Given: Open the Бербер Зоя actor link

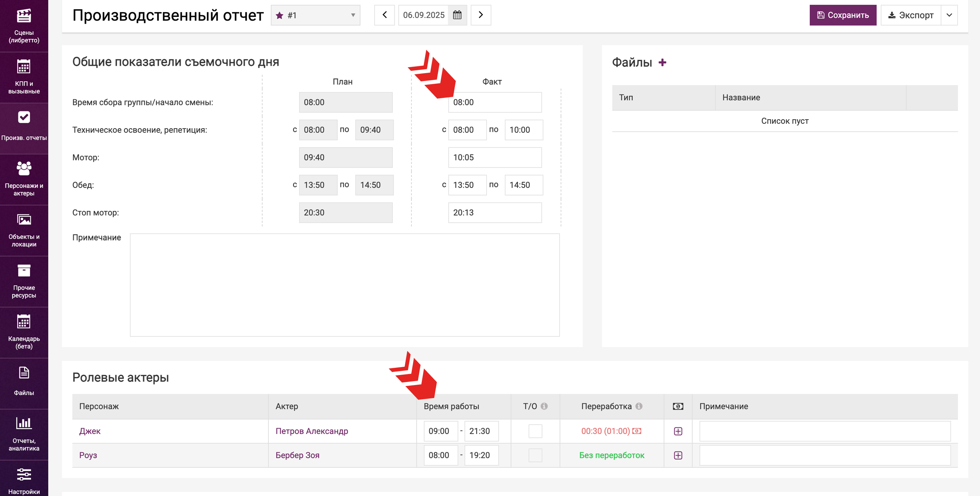Looking at the screenshot, I should tap(297, 455).
